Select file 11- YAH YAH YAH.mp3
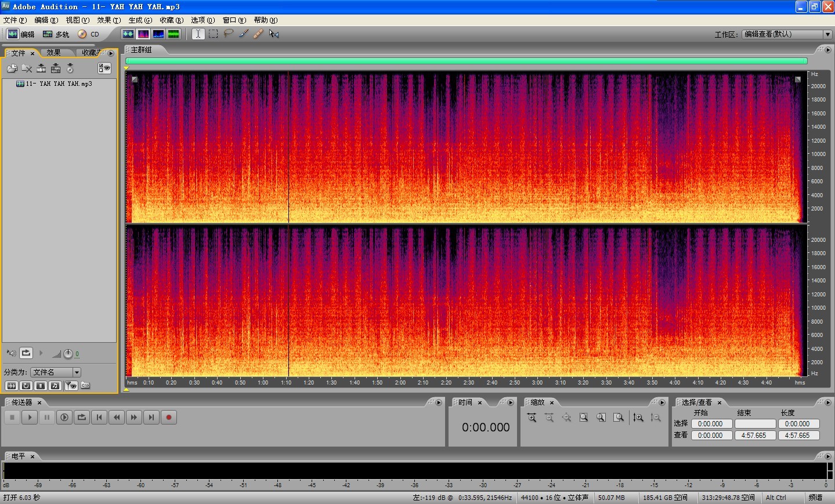The image size is (835, 504). pyautogui.click(x=54, y=84)
